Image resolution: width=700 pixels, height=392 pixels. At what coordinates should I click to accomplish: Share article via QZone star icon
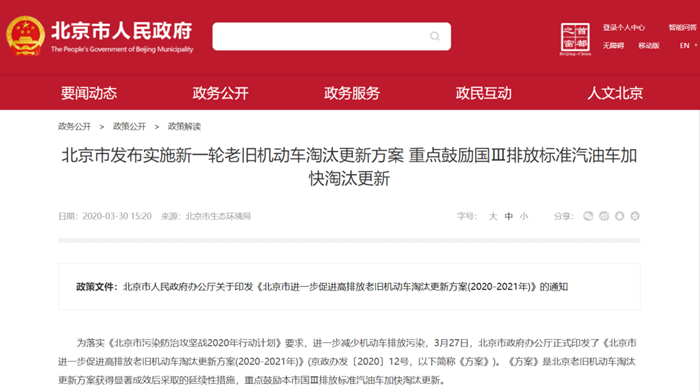[x=635, y=216]
